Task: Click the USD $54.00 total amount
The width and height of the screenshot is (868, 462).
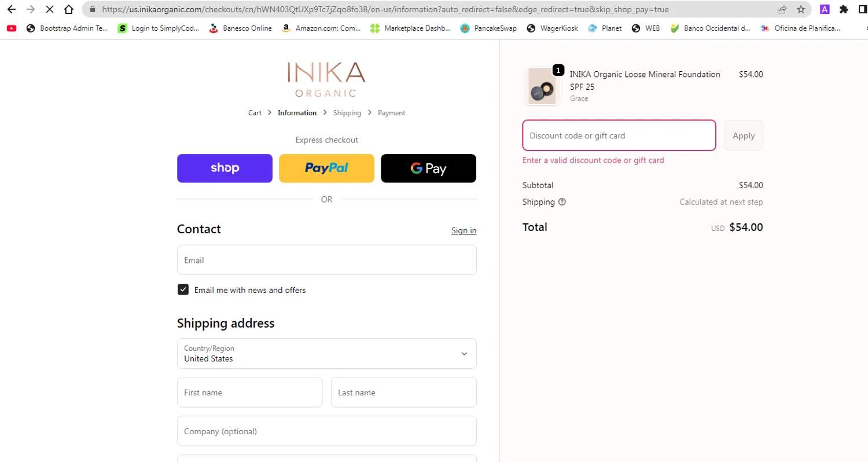Action: click(x=737, y=228)
